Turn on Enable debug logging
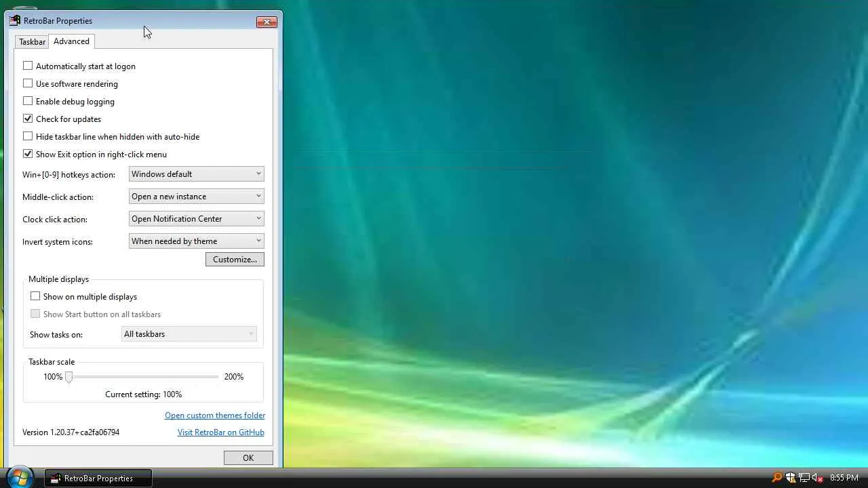Image resolution: width=868 pixels, height=488 pixels. point(28,101)
